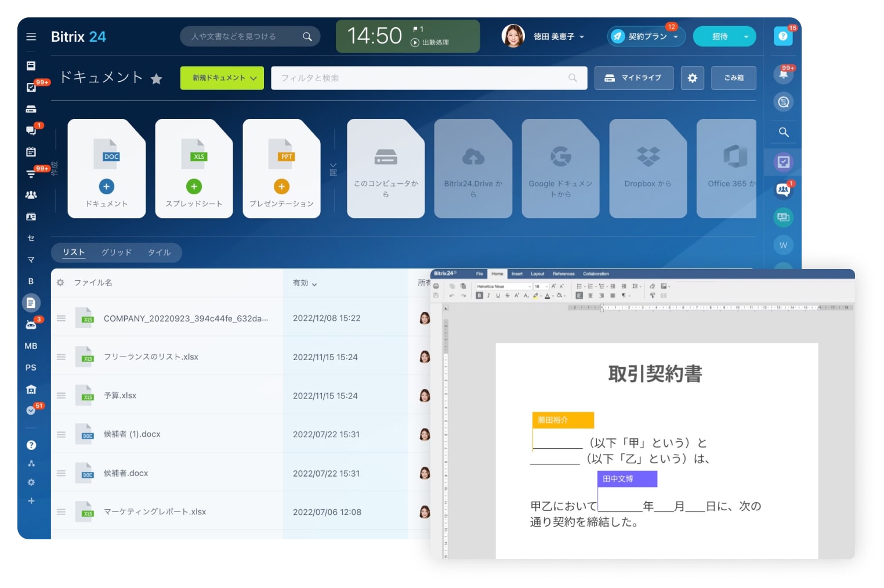Click the help question mark in left sidebar
884x588 pixels.
(31, 445)
